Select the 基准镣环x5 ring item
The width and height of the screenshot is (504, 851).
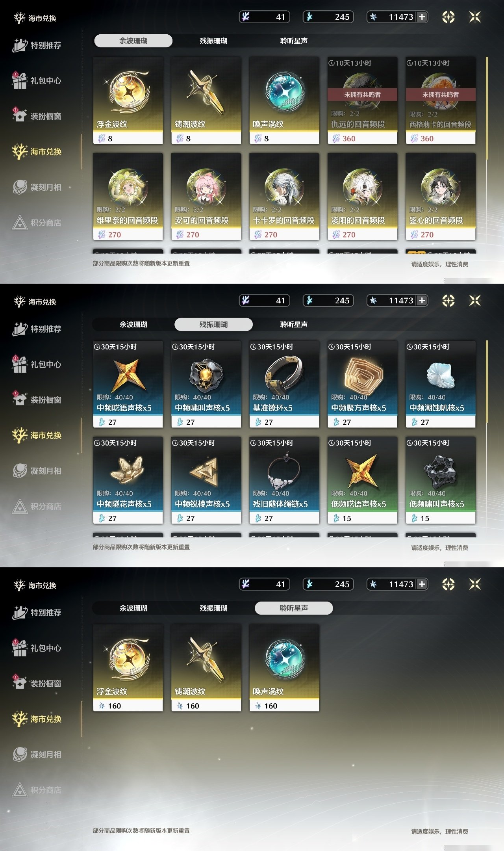click(x=284, y=384)
